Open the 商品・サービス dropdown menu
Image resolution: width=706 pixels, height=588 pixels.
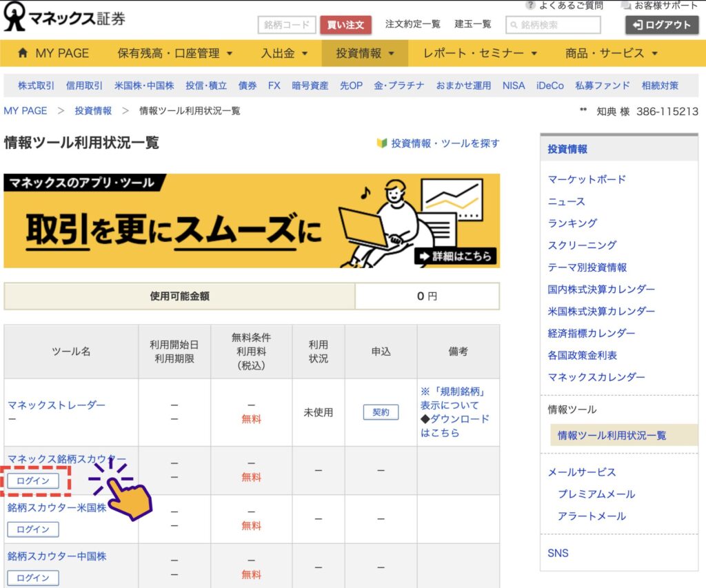pyautogui.click(x=611, y=53)
